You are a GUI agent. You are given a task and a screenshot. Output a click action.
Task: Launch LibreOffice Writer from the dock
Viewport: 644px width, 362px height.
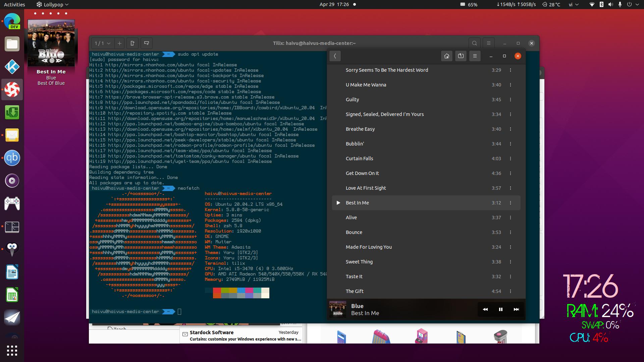pyautogui.click(x=12, y=272)
